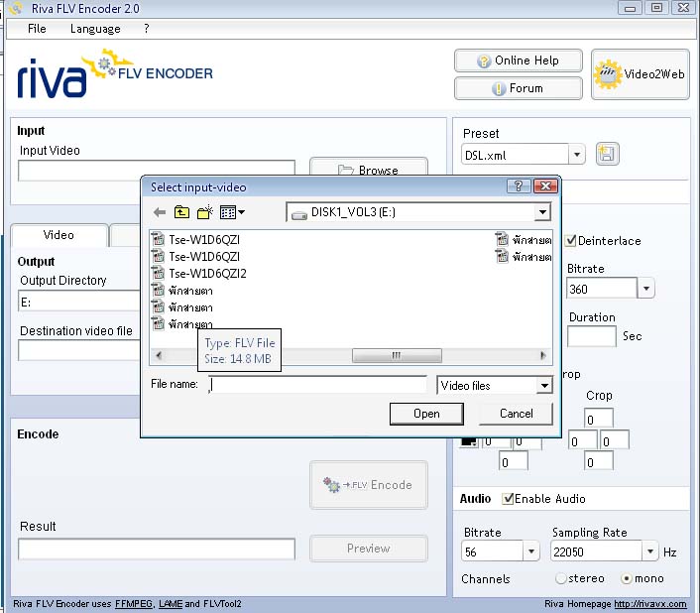Expand the Sampling Rate 22050 dropdown
The width and height of the screenshot is (700, 613).
coord(650,552)
